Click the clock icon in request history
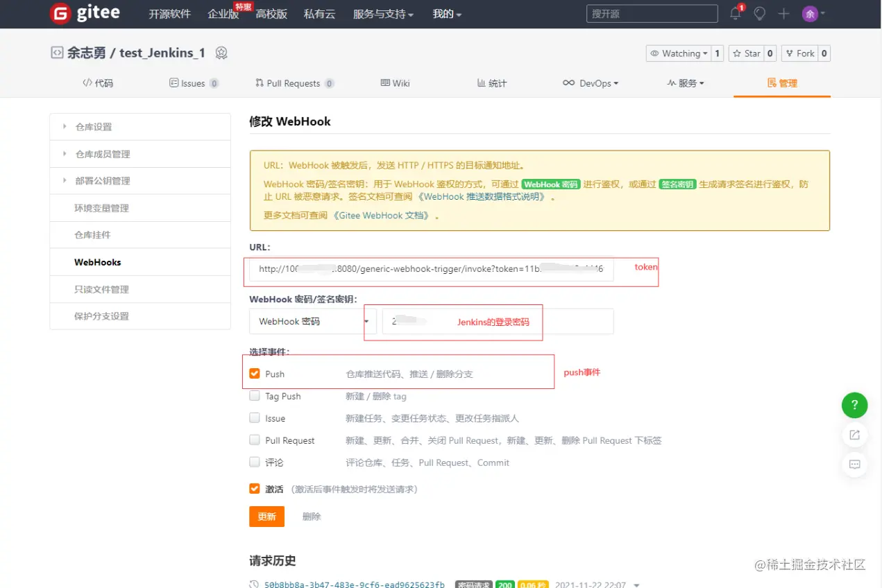The width and height of the screenshot is (882, 588). click(254, 584)
